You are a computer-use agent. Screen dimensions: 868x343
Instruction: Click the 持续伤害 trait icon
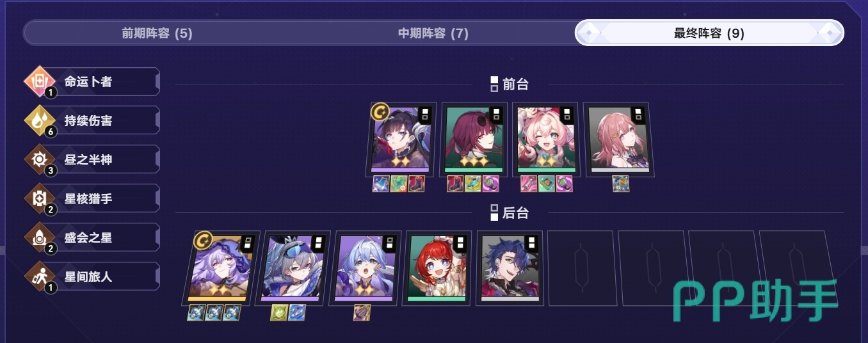41,121
